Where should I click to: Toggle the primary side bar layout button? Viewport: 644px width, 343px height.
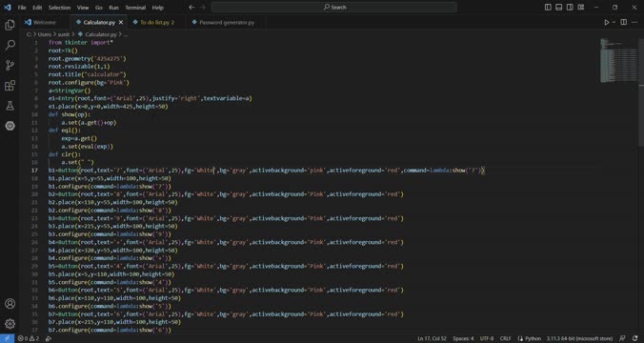tap(548, 7)
